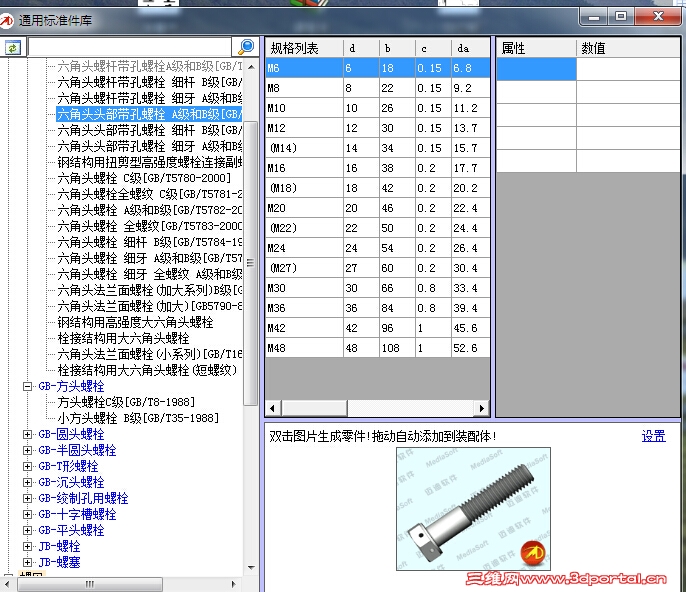The height and width of the screenshot is (592, 686).
Task: Select the M6 specification row
Action: click(378, 68)
